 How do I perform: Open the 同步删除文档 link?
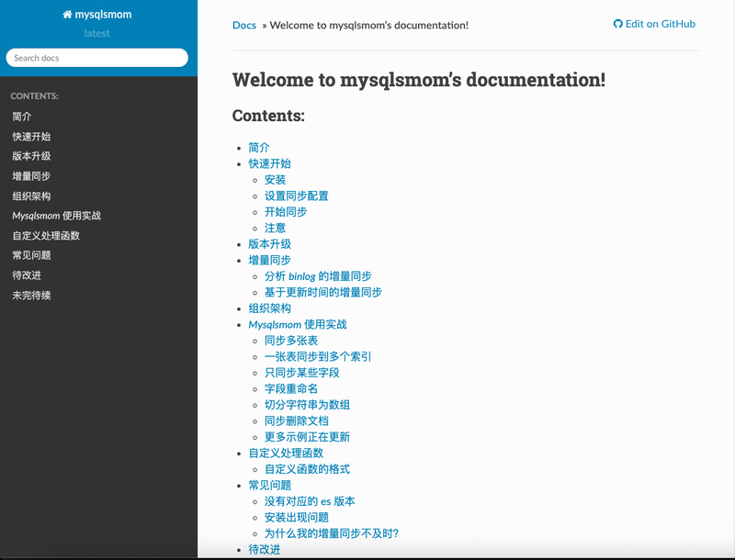[297, 421]
